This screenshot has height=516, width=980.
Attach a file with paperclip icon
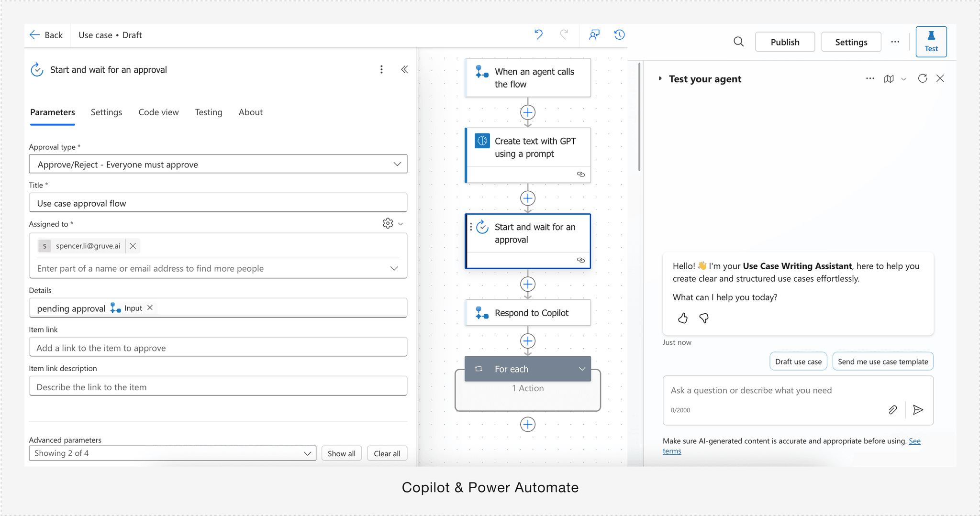click(x=893, y=410)
